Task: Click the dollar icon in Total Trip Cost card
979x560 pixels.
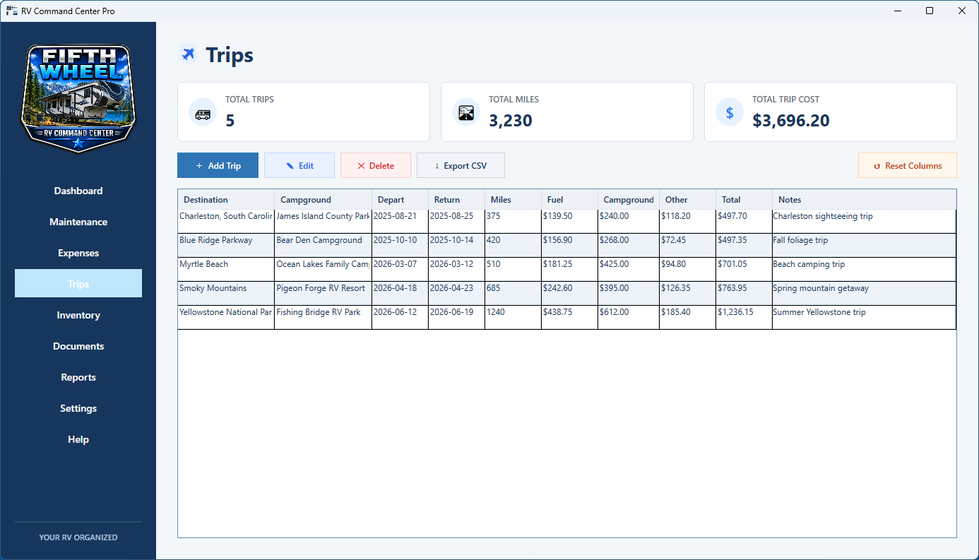Action: point(730,113)
